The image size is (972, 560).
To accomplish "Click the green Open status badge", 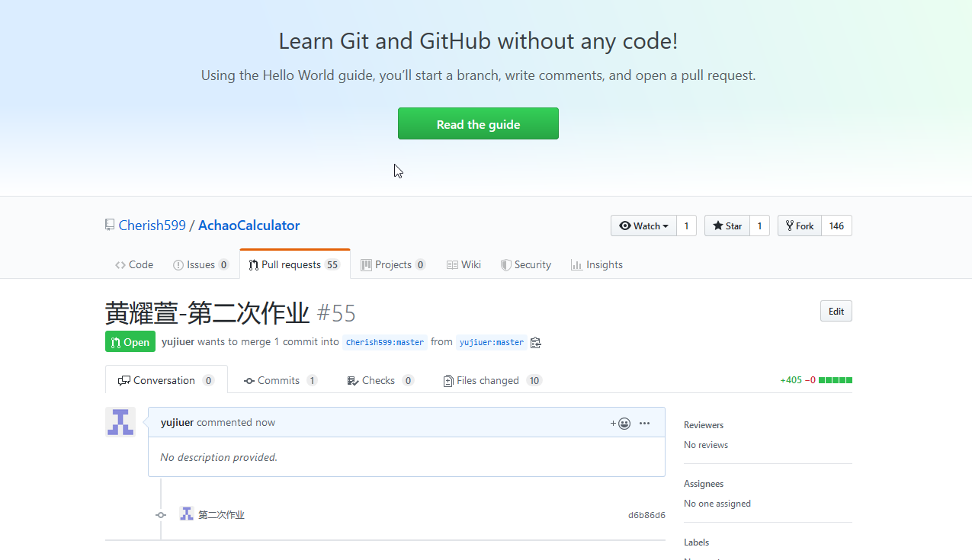I will pos(130,342).
